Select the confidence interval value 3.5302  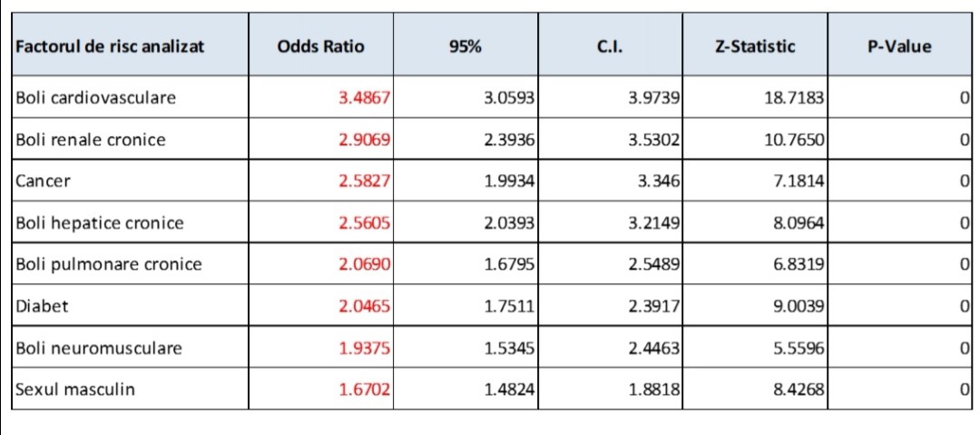(654, 140)
